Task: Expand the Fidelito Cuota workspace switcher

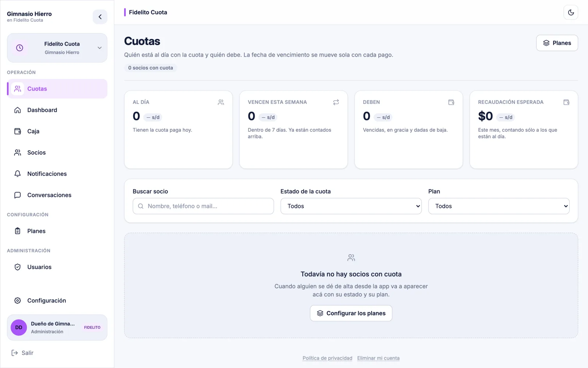Action: click(57, 48)
